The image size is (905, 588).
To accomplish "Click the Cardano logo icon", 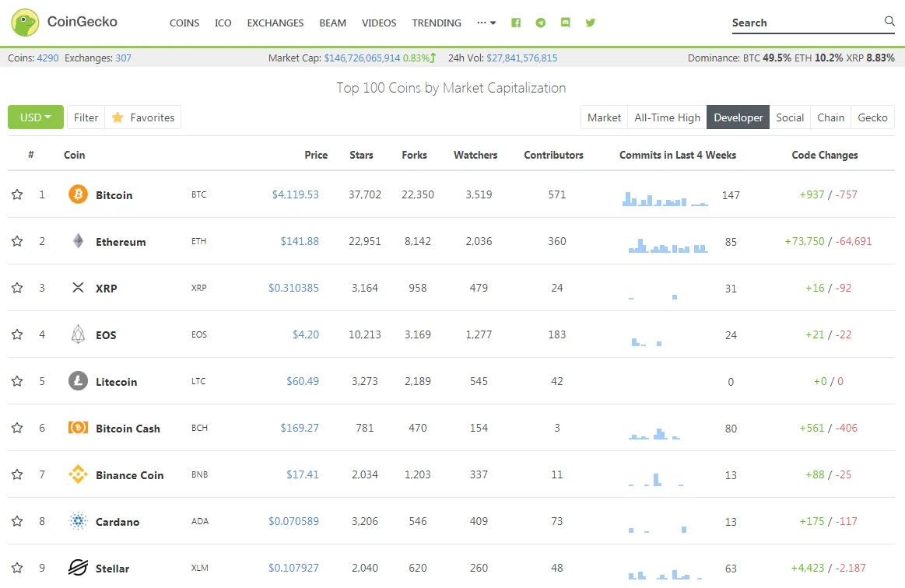I will 78,521.
